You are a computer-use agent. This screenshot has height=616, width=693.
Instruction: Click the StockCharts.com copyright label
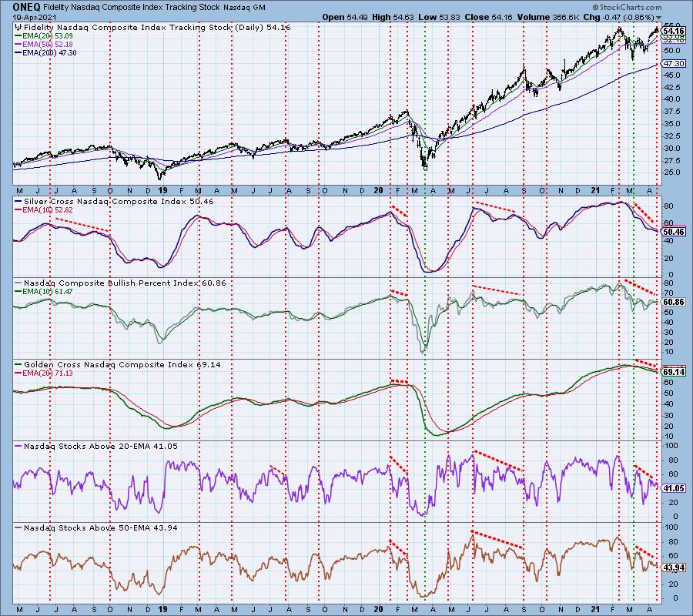(627, 7)
